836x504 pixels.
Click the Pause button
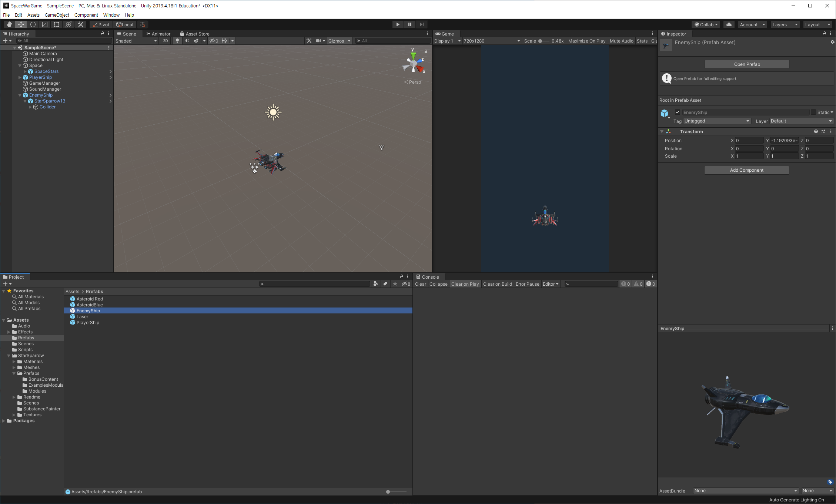point(409,24)
